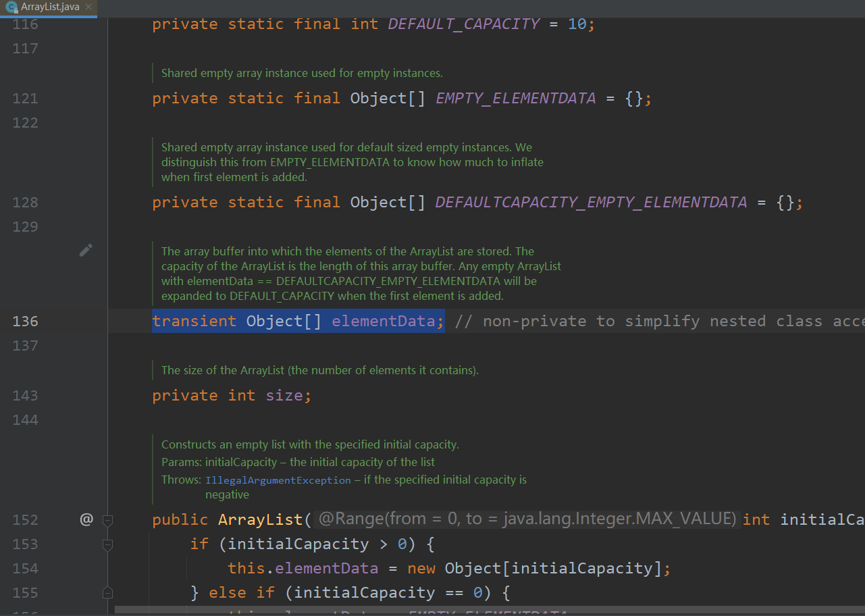865x616 pixels.
Task: Click the elementData field name on line 136
Action: 384,322
